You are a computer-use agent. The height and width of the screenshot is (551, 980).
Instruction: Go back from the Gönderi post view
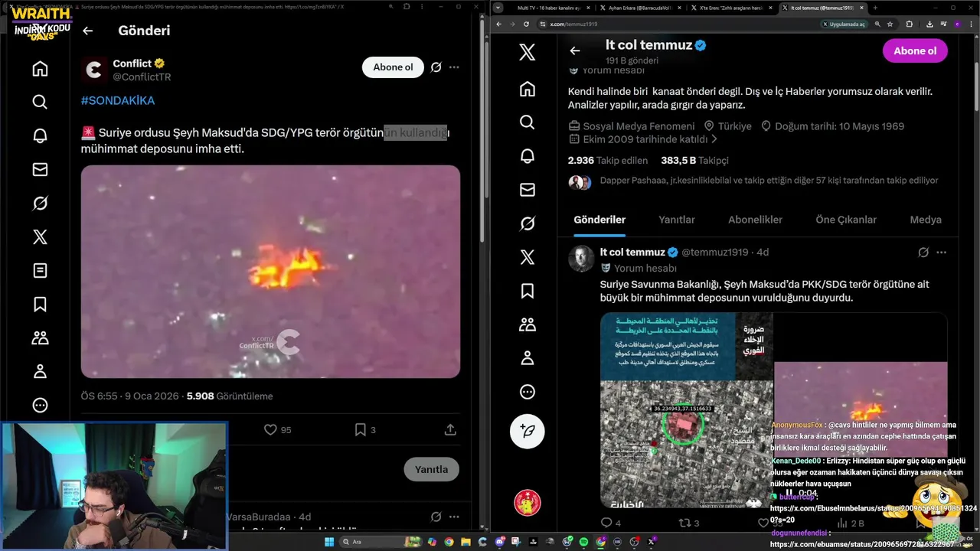point(87,31)
